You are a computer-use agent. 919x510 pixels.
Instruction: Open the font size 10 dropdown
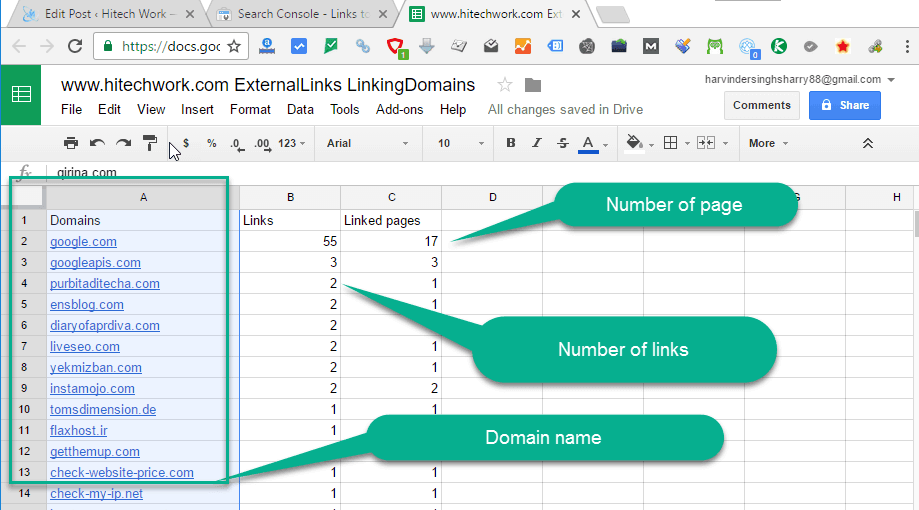(461, 143)
